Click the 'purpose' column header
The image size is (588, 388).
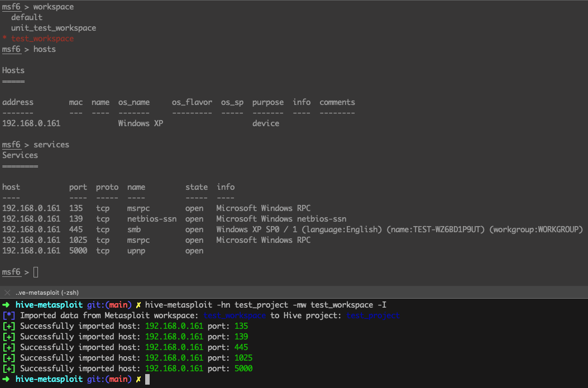[267, 102]
